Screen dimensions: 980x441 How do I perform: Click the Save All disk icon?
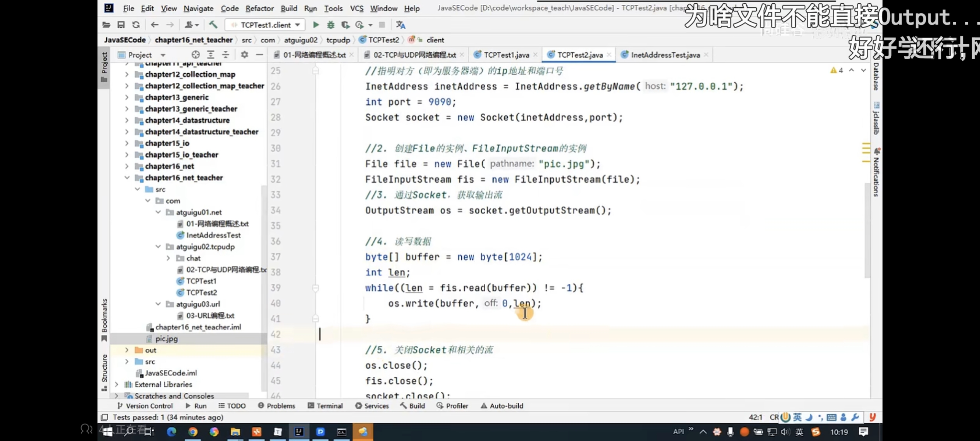tap(121, 25)
